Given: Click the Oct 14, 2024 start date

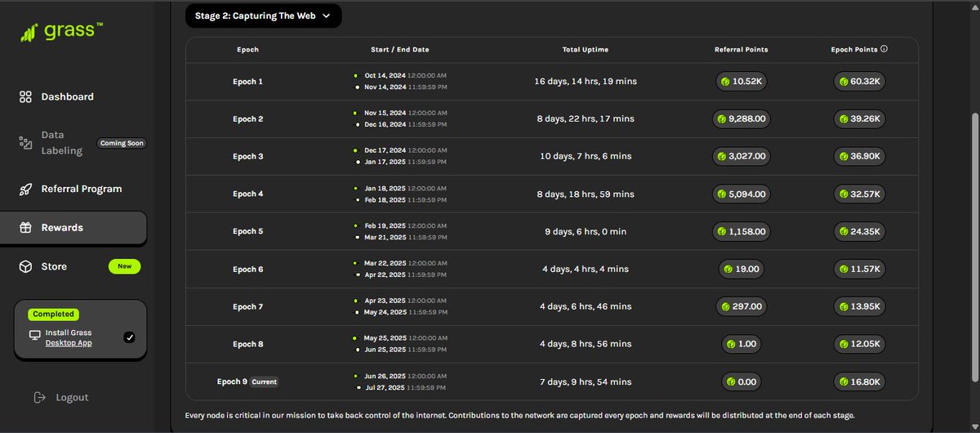Looking at the screenshot, I should click(385, 76).
